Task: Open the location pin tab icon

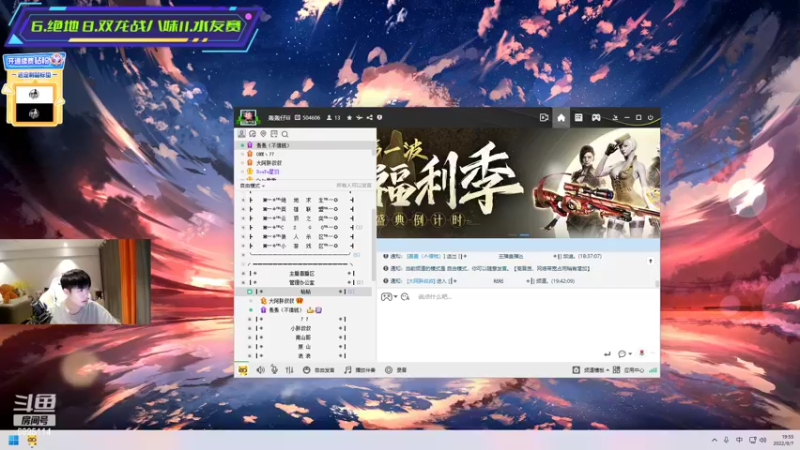Action: point(263,134)
